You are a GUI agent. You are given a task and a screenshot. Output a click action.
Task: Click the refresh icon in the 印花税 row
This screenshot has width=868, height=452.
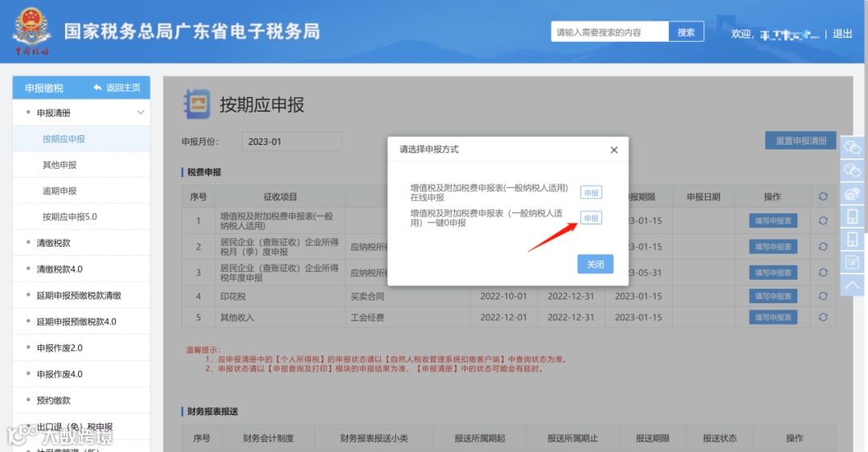(823, 296)
